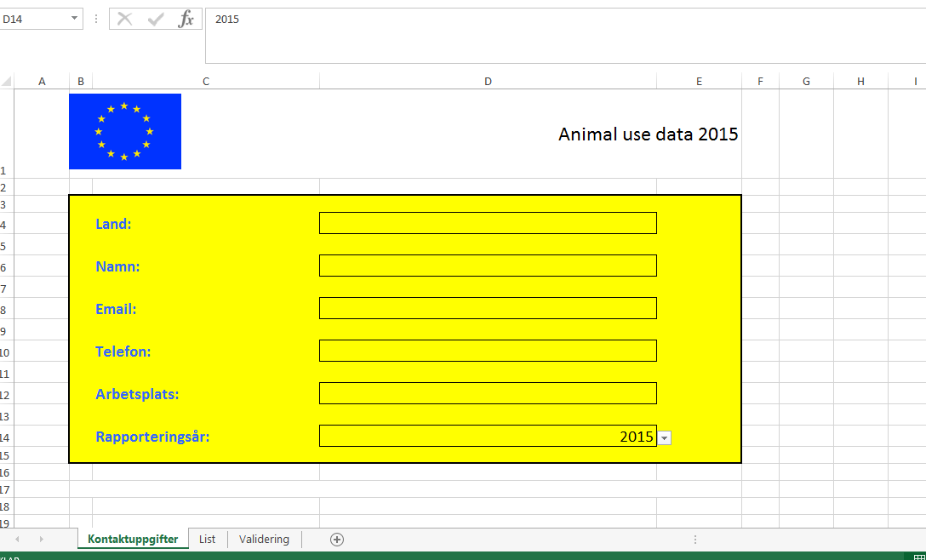Click the Name Box showing D14
Viewport: 926px width, 560px height.
coord(34,19)
